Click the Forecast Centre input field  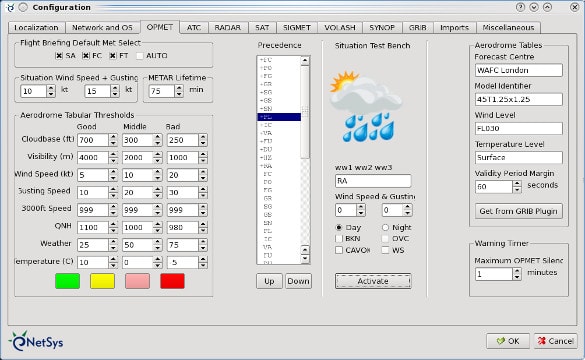[519, 70]
